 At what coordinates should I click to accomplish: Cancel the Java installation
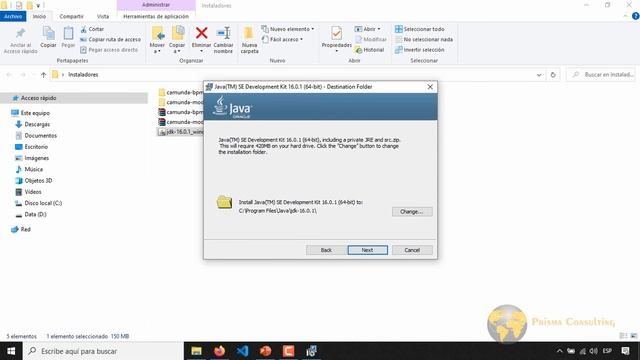(412, 250)
